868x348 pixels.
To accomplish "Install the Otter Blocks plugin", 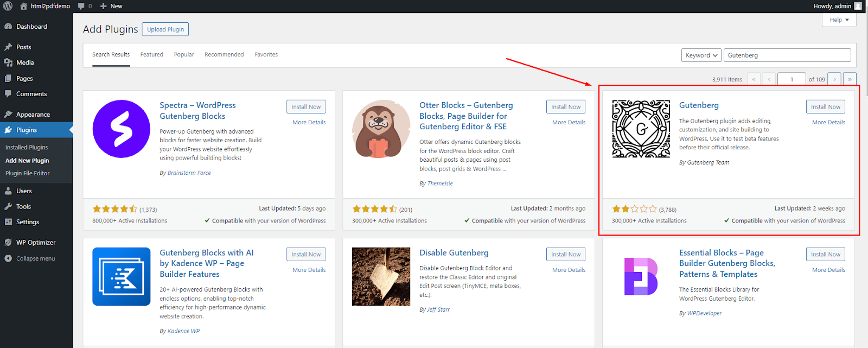I will [x=566, y=107].
